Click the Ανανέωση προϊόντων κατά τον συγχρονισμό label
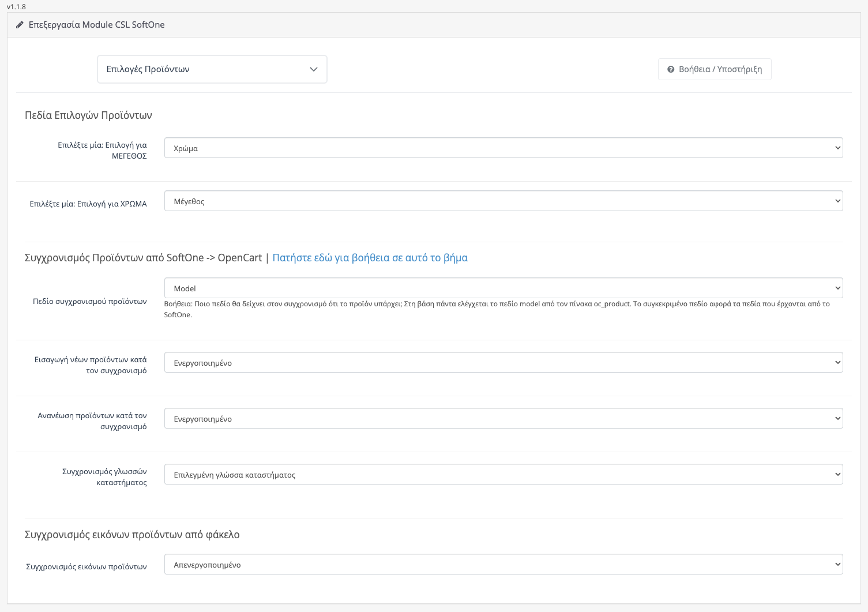 92,421
